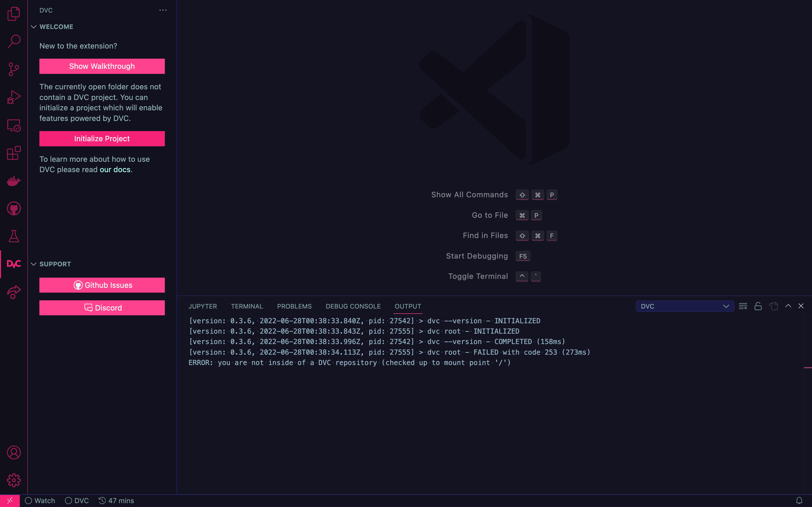812x507 pixels.
Task: Open the 'our docs' link
Action: (x=115, y=170)
